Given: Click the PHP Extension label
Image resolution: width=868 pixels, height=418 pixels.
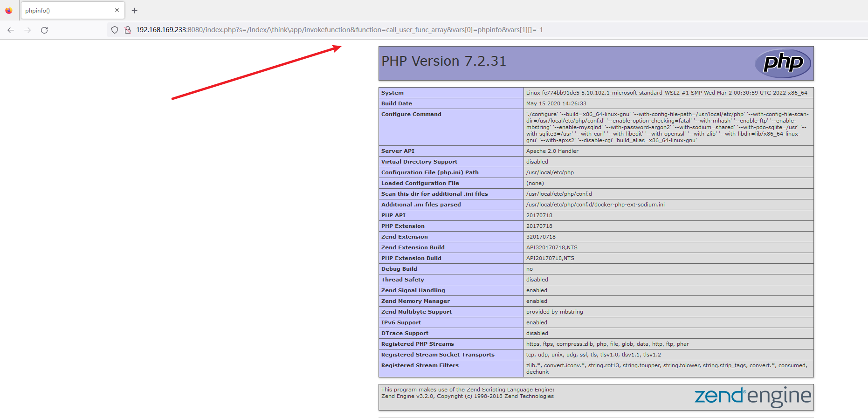Looking at the screenshot, I should pyautogui.click(x=403, y=226).
